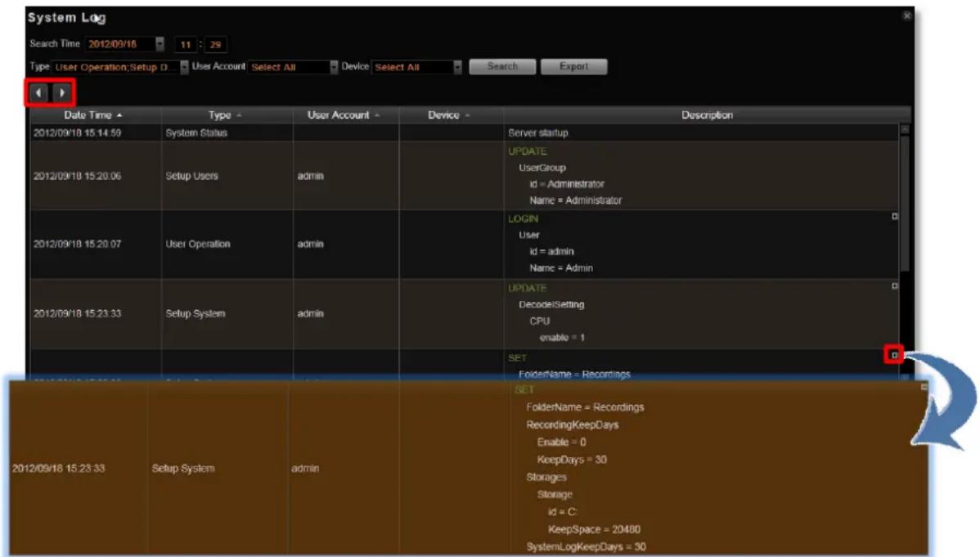This screenshot has height=557, width=980.
Task: Click the Description column header
Action: click(707, 115)
